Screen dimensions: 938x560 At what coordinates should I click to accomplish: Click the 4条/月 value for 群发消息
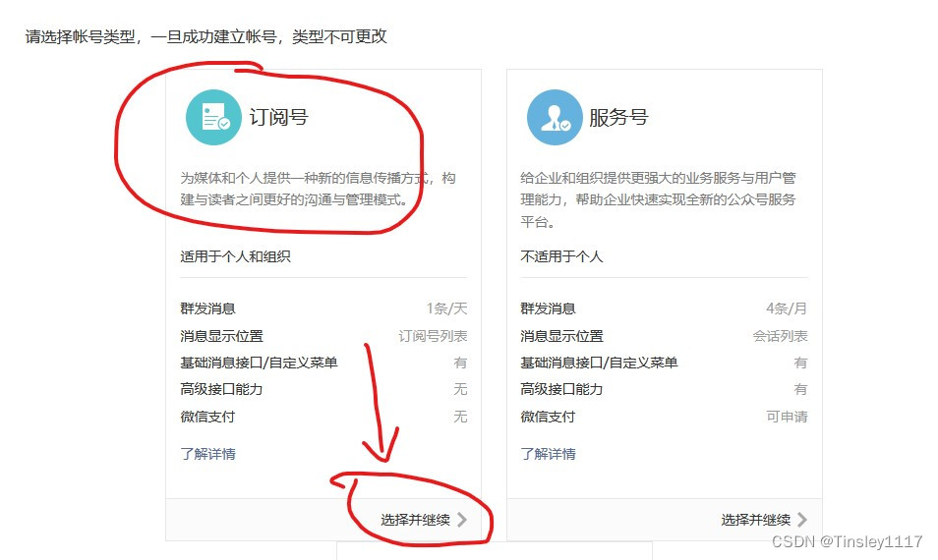[787, 308]
